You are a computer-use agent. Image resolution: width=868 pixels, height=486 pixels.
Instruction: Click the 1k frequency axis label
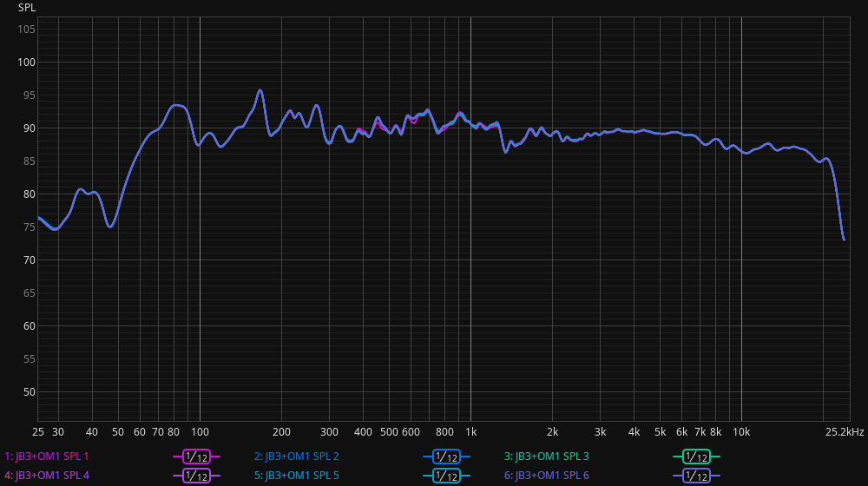coord(471,431)
